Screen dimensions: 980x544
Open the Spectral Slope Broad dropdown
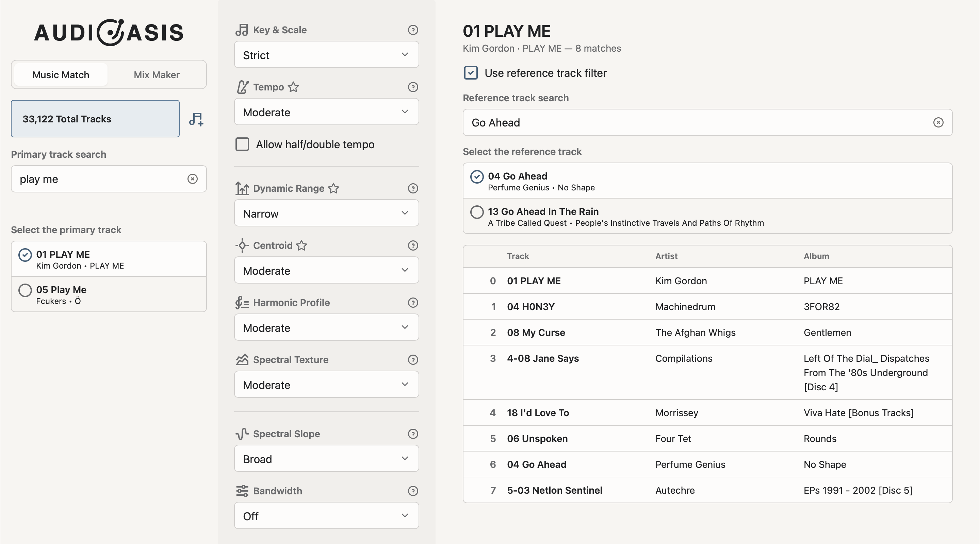coord(326,458)
